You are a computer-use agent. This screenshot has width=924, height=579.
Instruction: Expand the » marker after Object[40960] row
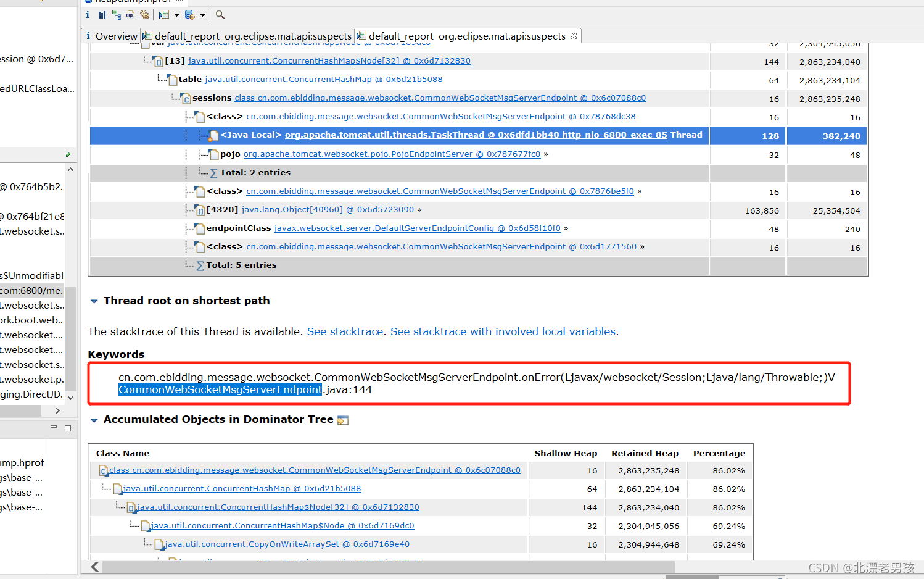coord(419,210)
